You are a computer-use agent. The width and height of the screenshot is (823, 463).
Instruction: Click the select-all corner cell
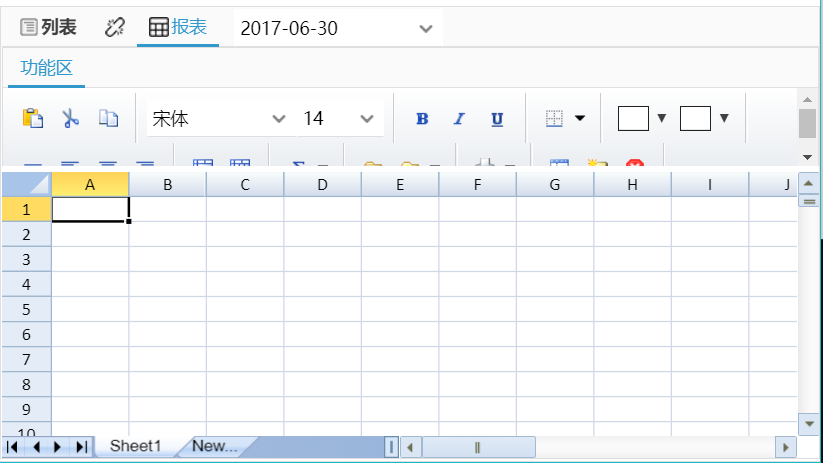pos(26,184)
